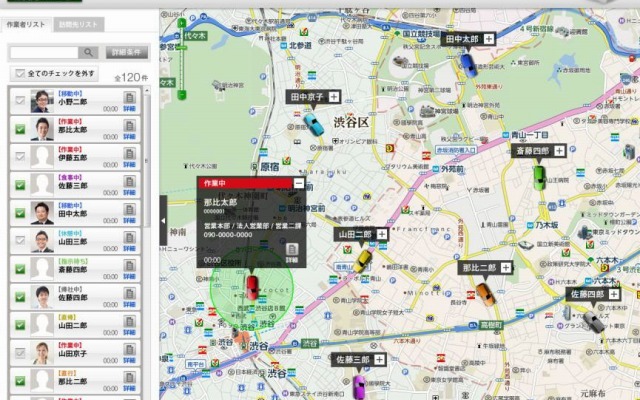Expand the 佐藤三郎 map label

379,360
